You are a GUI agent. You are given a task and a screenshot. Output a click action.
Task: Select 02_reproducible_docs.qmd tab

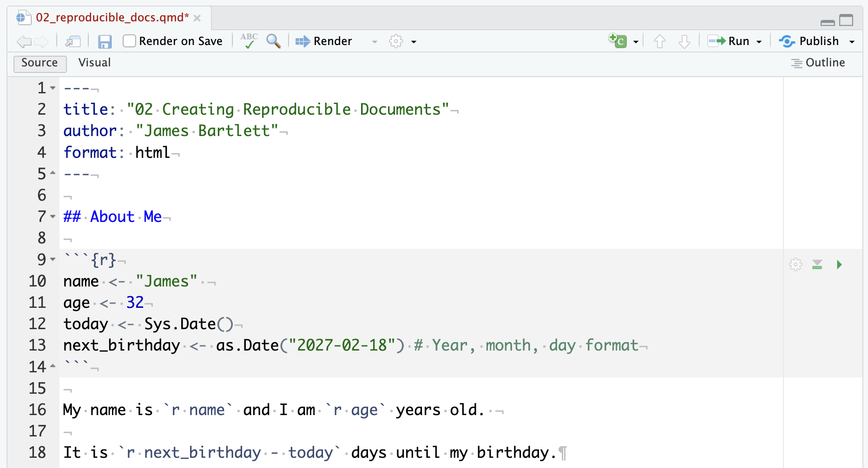pyautogui.click(x=112, y=18)
